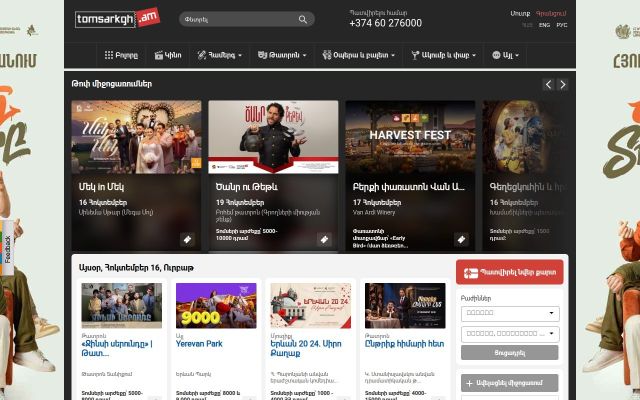This screenshot has width=640, height=400.
Task: Click ticket icon on Harvest Fest card
Action: [461, 240]
